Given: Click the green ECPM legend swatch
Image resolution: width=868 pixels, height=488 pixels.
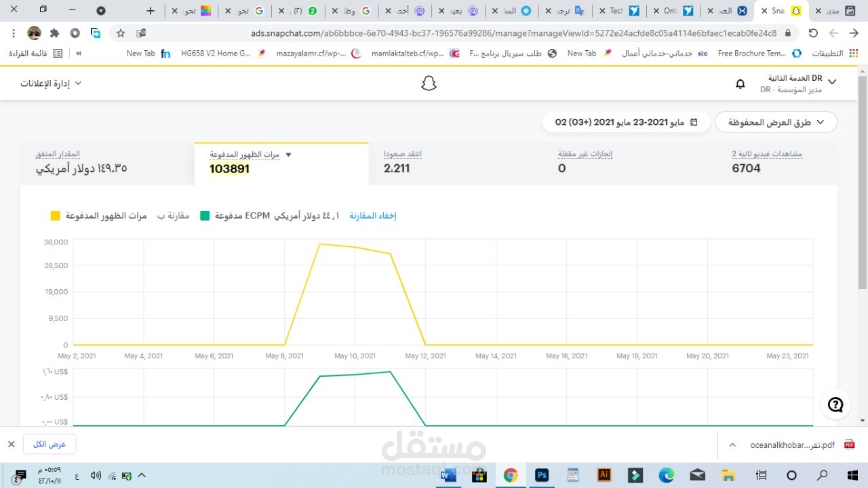Looking at the screenshot, I should (205, 216).
